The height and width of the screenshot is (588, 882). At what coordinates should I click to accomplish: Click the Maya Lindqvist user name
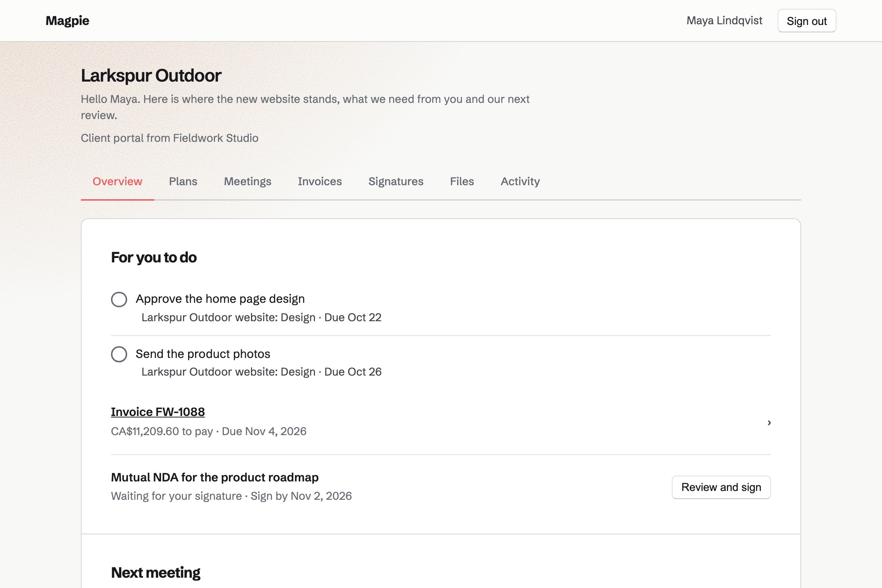point(724,21)
